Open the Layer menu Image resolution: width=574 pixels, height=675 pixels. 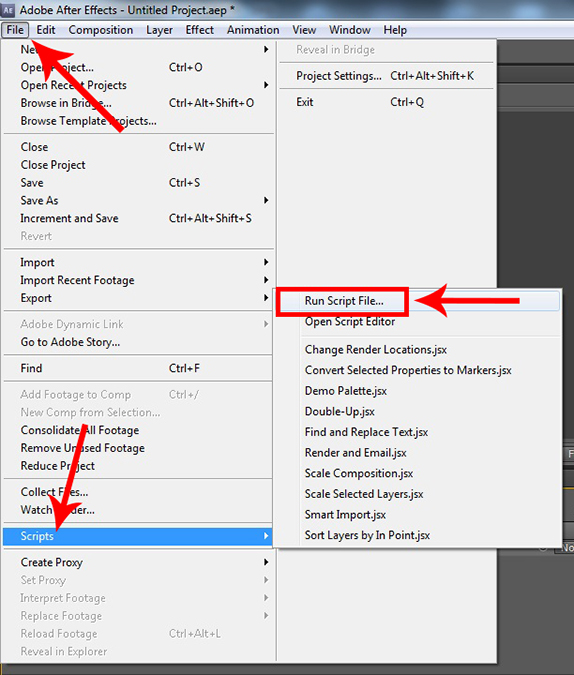[159, 30]
